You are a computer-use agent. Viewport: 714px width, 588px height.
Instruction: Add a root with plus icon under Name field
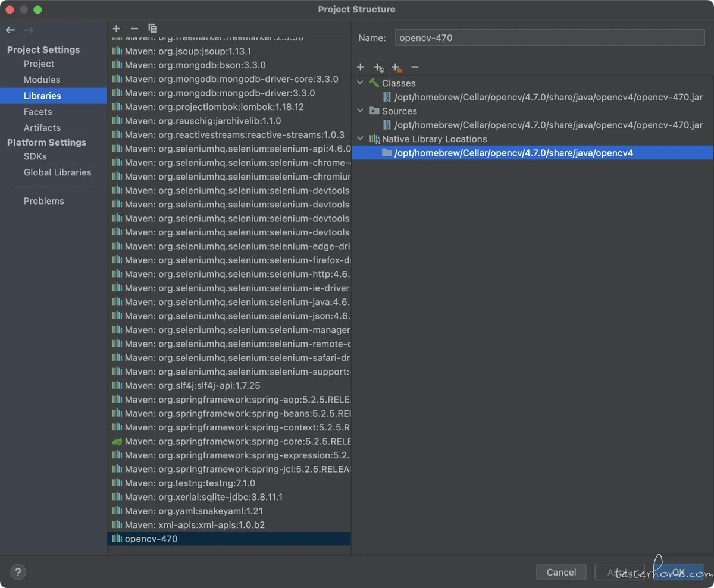(x=361, y=67)
